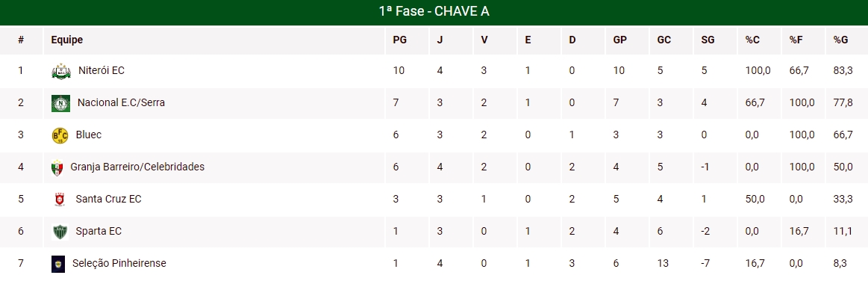Click the Sparta EC green shield

click(60, 231)
